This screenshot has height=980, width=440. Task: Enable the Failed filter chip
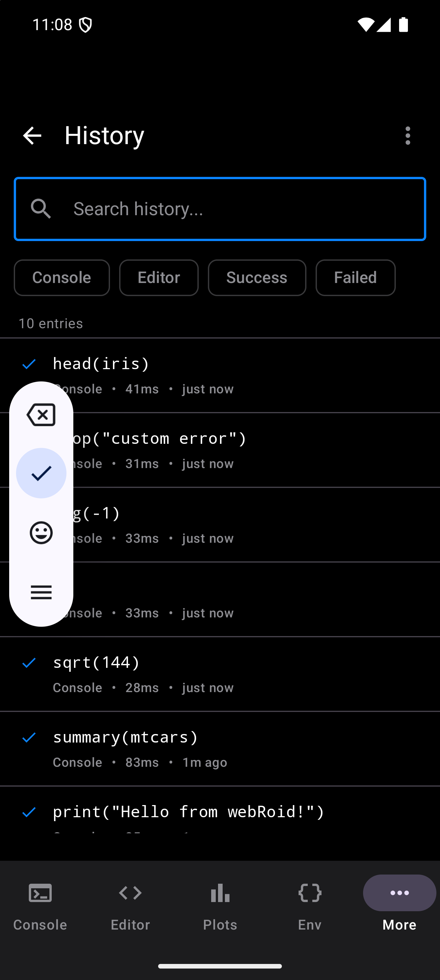pyautogui.click(x=355, y=278)
